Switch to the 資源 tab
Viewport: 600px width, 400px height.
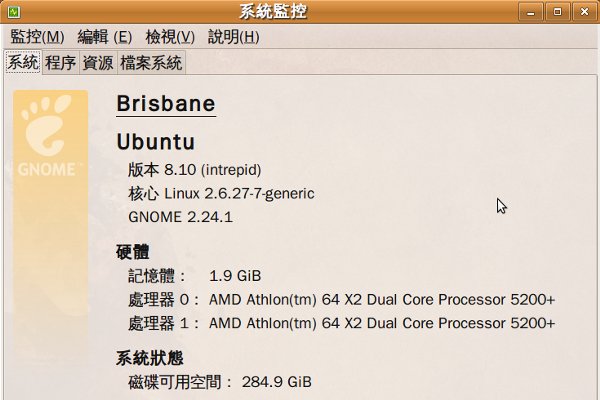coord(98,63)
